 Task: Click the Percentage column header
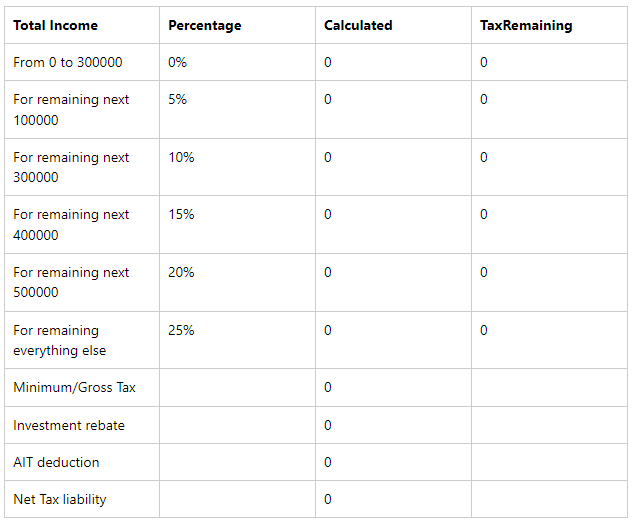204,25
